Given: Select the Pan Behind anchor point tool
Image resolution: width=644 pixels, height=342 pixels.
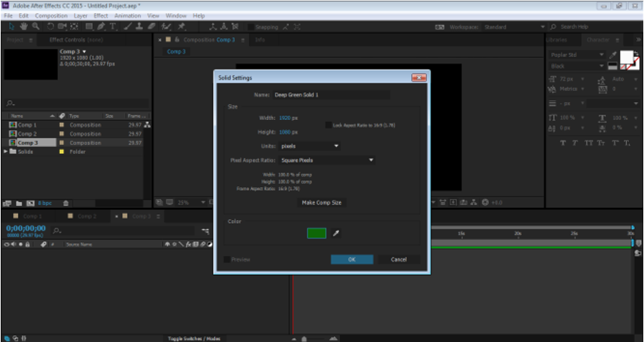Looking at the screenshot, I should [x=74, y=26].
